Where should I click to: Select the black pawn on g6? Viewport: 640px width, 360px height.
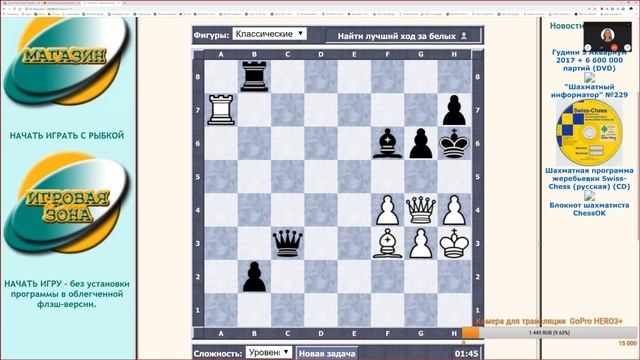point(421,143)
